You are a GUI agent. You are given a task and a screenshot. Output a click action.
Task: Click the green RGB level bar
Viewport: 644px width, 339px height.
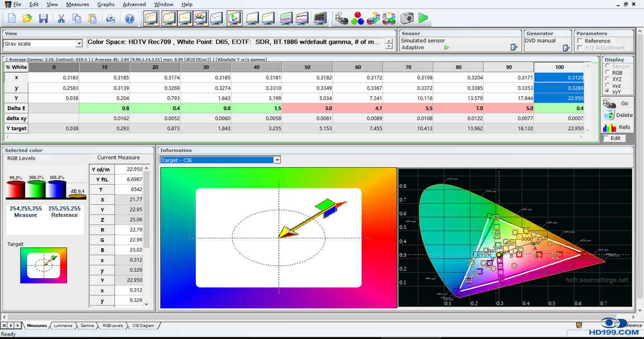[x=36, y=189]
